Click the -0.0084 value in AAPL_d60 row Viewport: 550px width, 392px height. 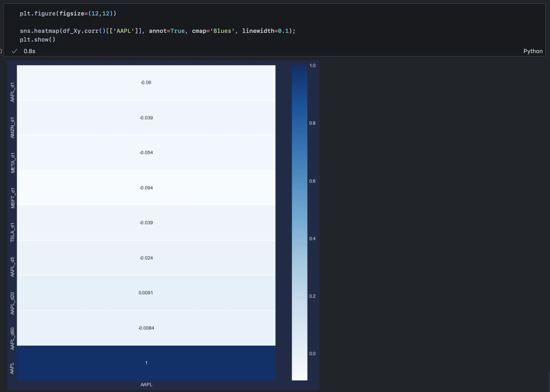pyautogui.click(x=146, y=328)
